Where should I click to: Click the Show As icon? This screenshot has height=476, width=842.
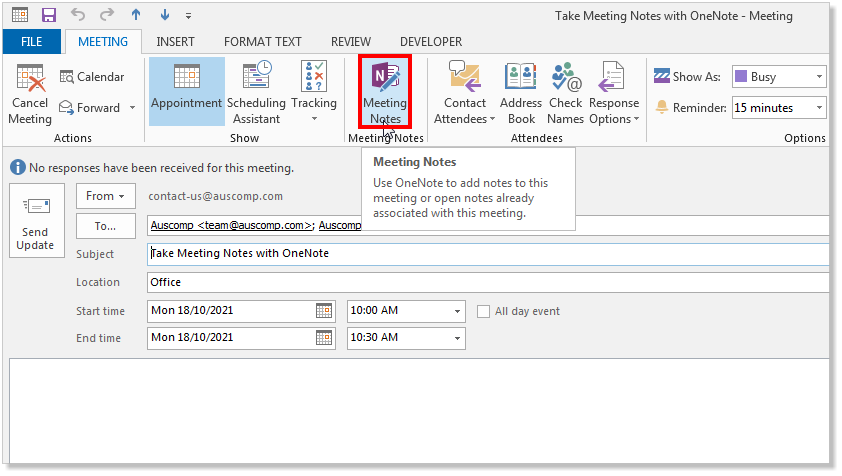[x=662, y=76]
